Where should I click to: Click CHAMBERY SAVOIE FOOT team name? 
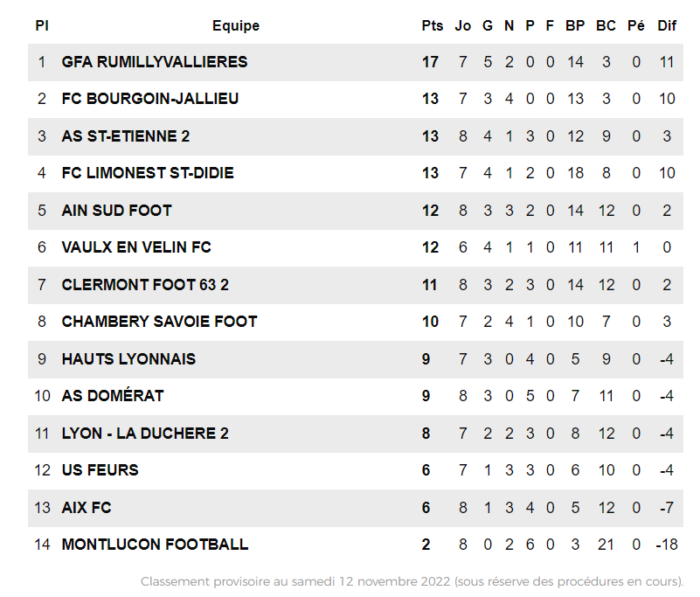pyautogui.click(x=159, y=322)
